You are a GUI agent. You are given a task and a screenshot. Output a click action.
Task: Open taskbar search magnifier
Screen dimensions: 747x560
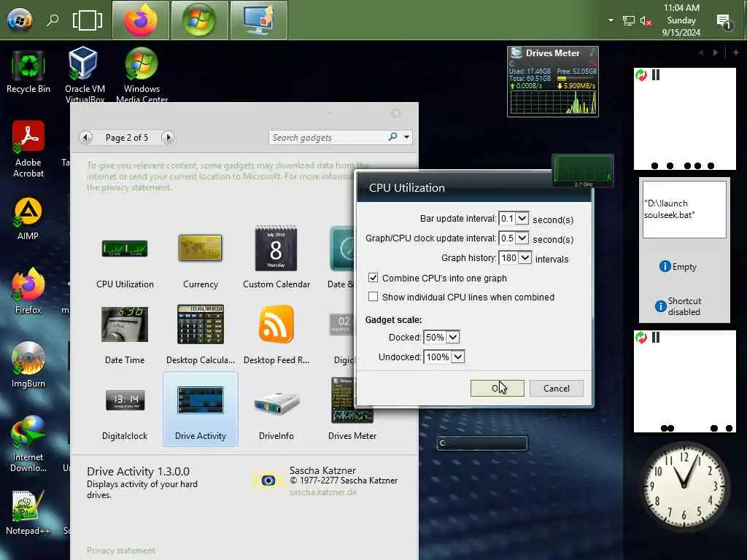point(53,20)
